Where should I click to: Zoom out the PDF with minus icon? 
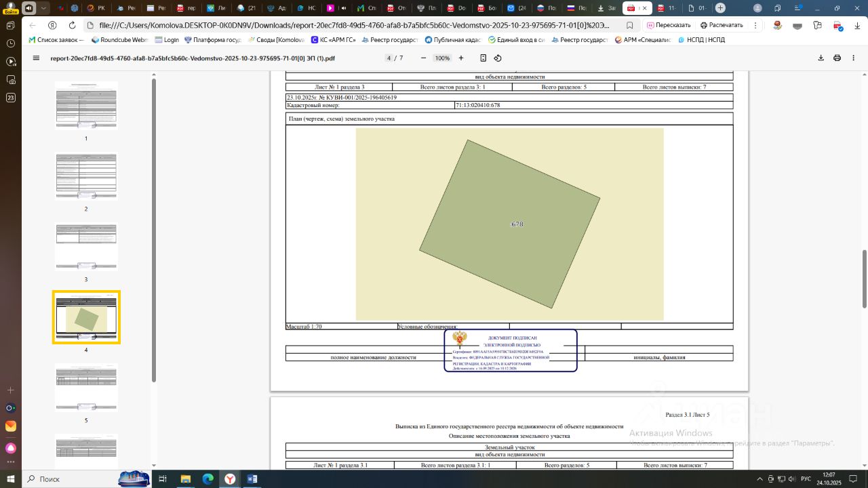tap(424, 58)
